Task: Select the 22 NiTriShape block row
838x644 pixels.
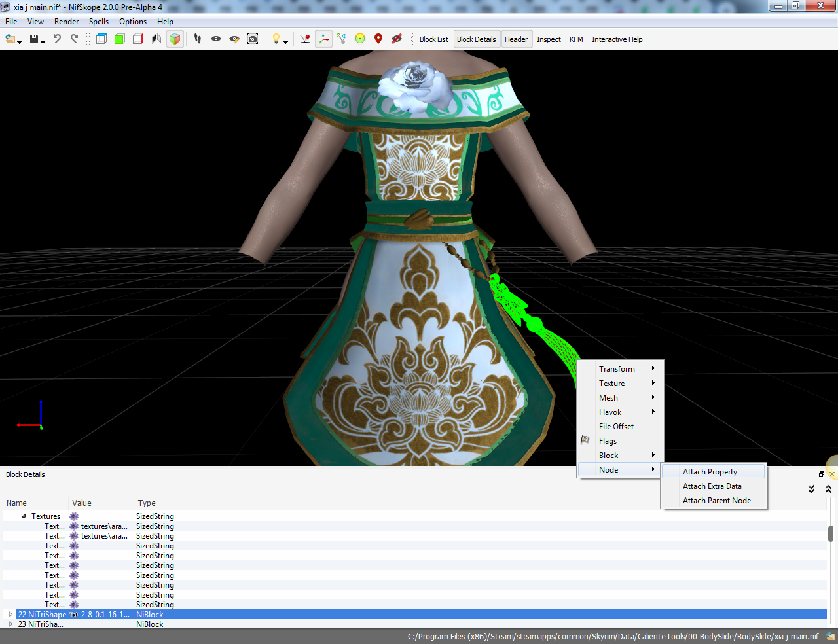Action: [x=415, y=615]
